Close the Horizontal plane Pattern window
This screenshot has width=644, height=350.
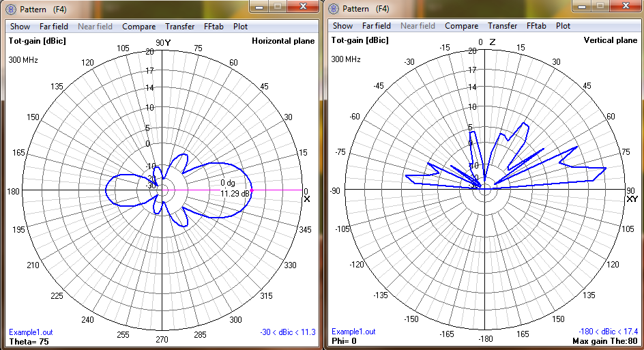(303, 6)
